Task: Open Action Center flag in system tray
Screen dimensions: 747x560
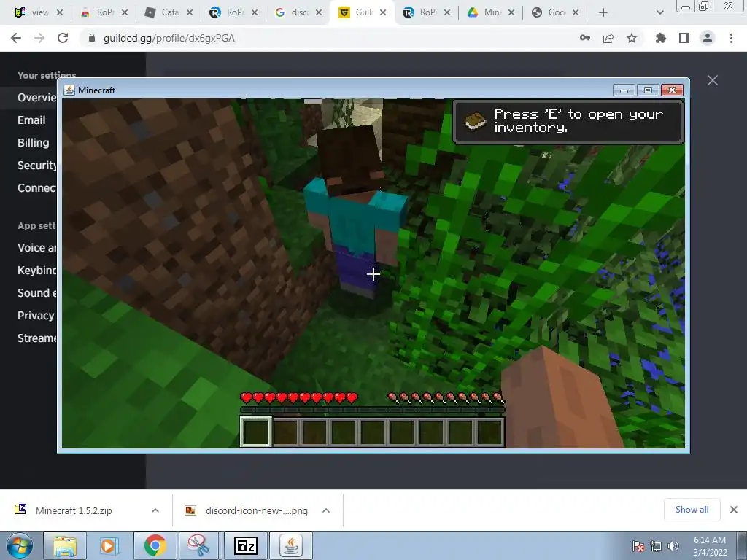Action: coord(638,546)
